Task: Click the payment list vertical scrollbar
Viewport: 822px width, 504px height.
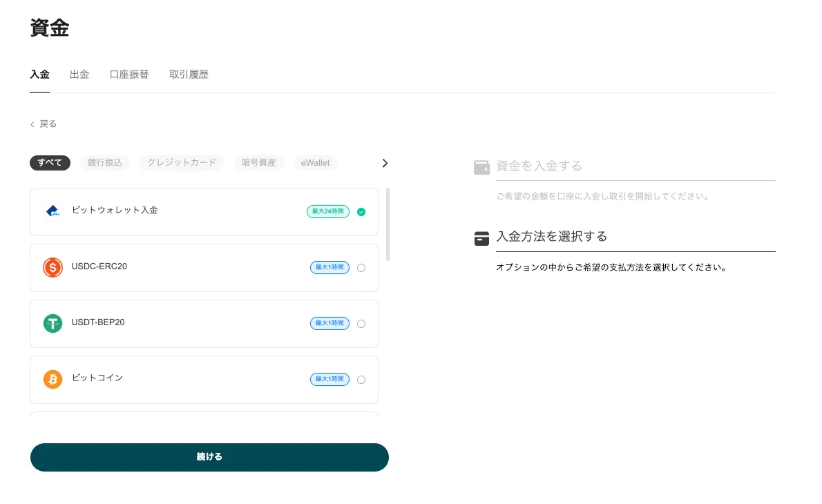Action: pos(388,224)
